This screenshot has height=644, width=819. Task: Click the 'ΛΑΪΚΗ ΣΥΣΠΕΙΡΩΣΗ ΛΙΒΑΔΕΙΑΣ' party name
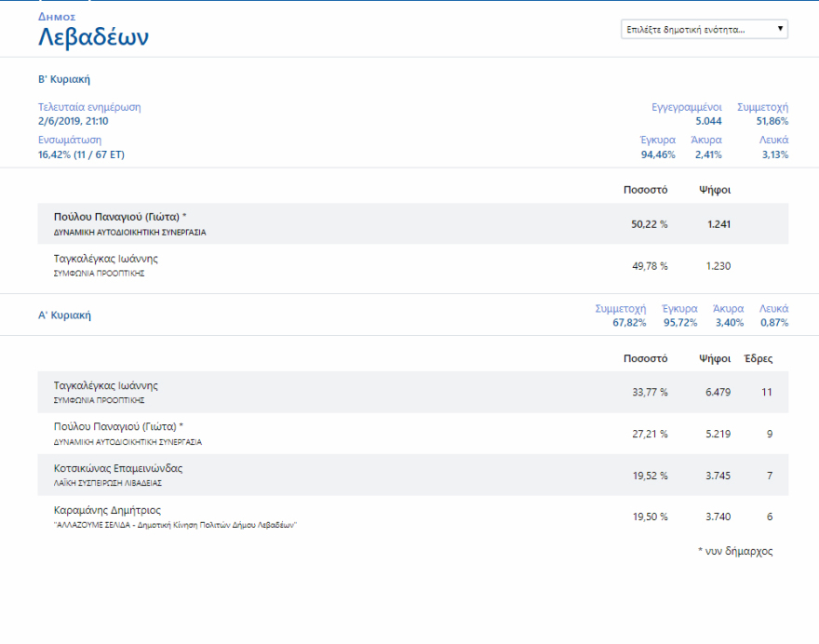click(113, 483)
